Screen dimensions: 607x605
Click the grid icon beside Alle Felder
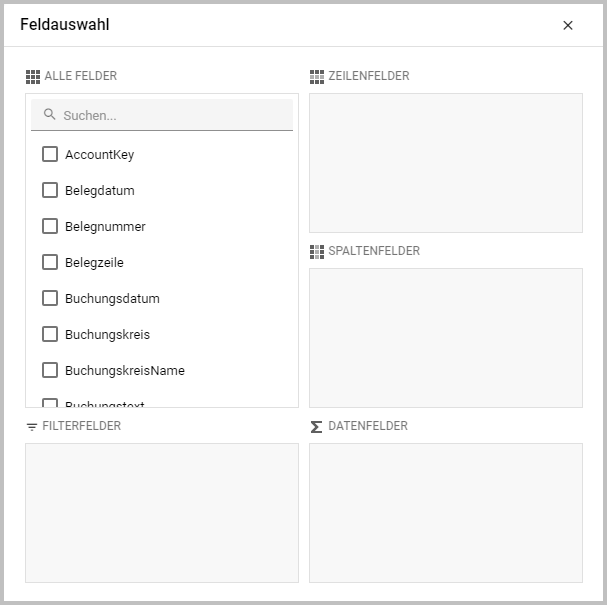tap(33, 76)
